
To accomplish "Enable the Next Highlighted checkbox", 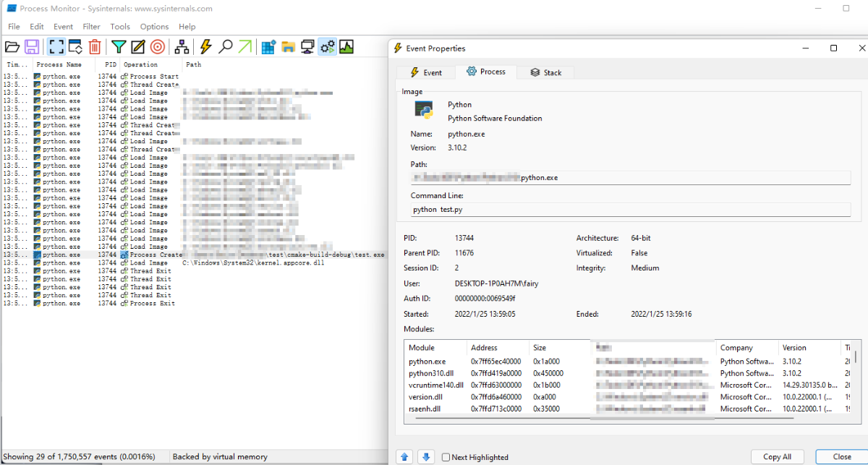I will coord(446,457).
